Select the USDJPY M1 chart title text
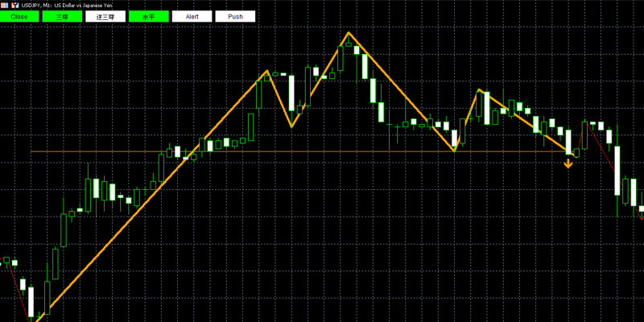This screenshot has width=644, height=322. click(67, 6)
